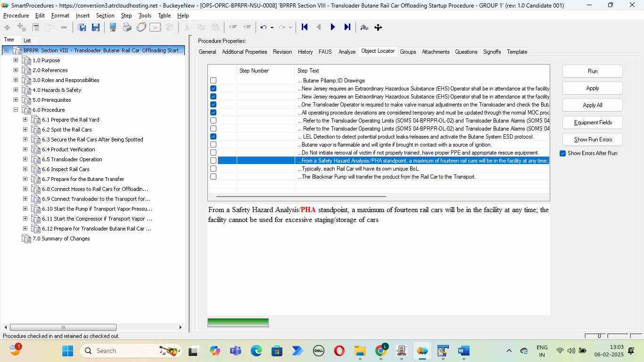
Task: Open the Tools menu
Action: pyautogui.click(x=145, y=16)
